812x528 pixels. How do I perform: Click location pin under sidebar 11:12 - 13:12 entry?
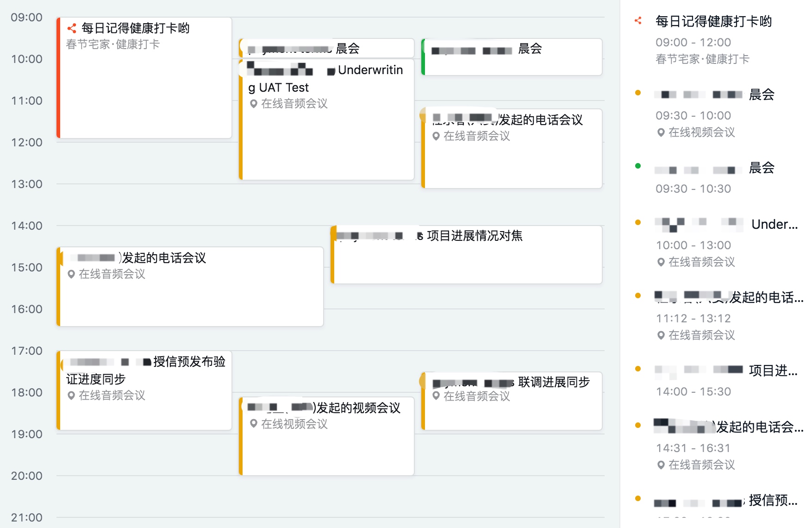pyautogui.click(x=661, y=335)
